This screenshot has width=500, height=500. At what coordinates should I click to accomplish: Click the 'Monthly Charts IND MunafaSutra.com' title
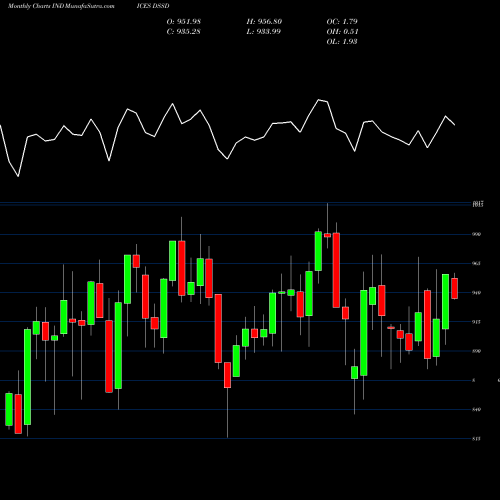pos(61,6)
